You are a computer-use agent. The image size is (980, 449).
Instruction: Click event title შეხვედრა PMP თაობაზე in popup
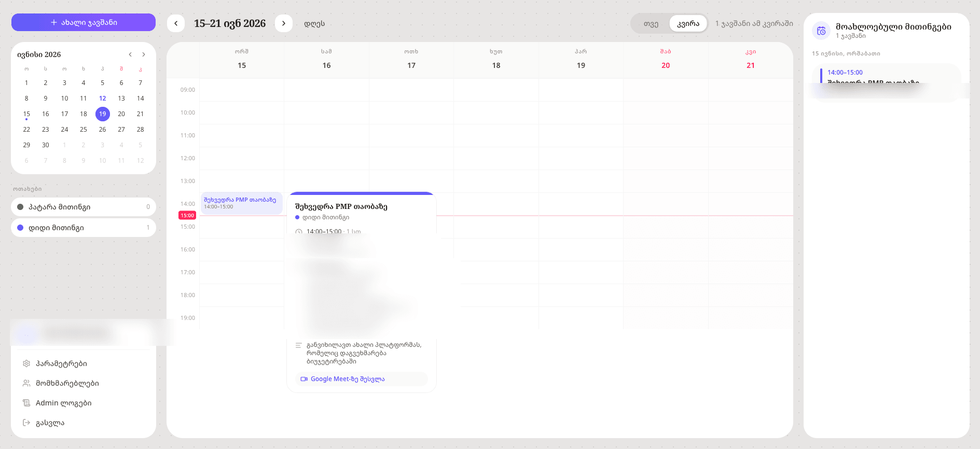341,206
